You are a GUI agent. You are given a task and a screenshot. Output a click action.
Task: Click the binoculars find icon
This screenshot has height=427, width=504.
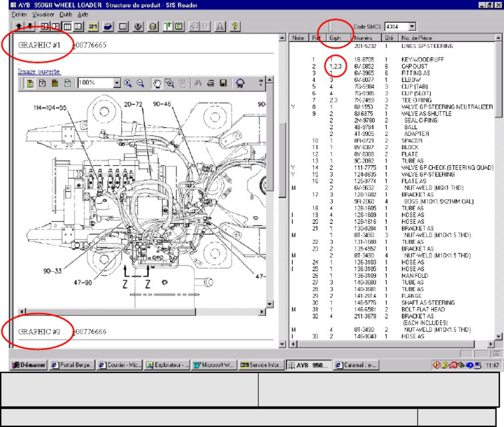tap(198, 83)
